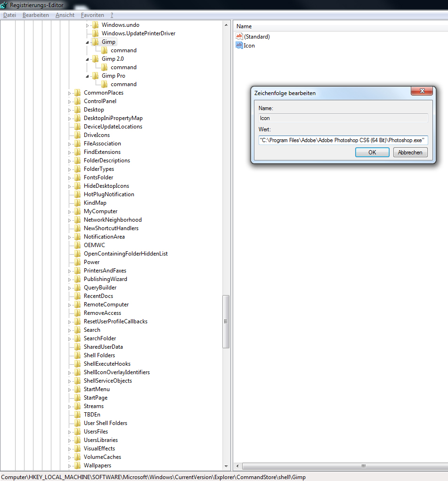Image resolution: width=448 pixels, height=481 pixels.
Task: Collapse the Gimp Pro key
Action: [87, 76]
